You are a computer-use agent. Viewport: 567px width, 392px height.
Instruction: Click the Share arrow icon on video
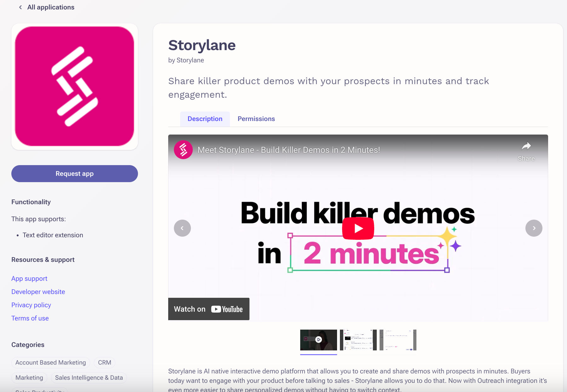526,146
